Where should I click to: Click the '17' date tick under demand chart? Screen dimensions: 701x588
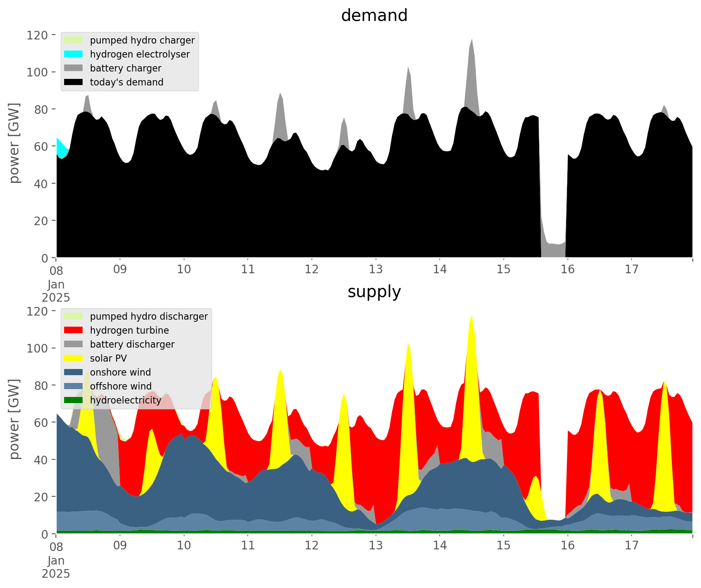point(632,270)
